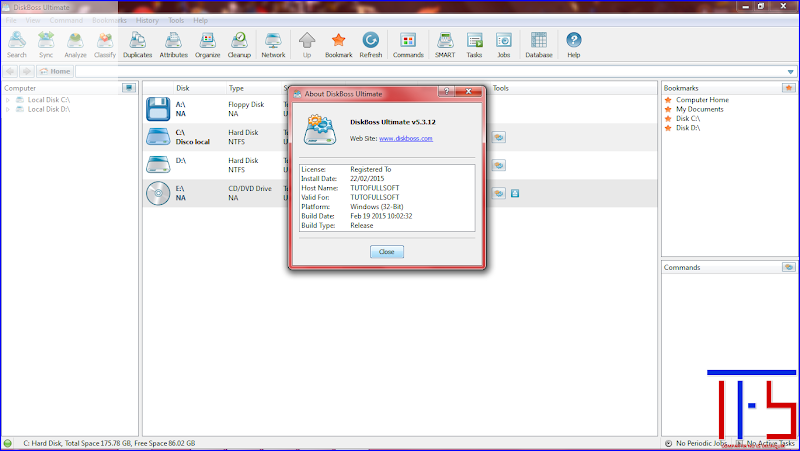800x451 pixels.
Task: Click the About dialog help question button
Action: (446, 91)
